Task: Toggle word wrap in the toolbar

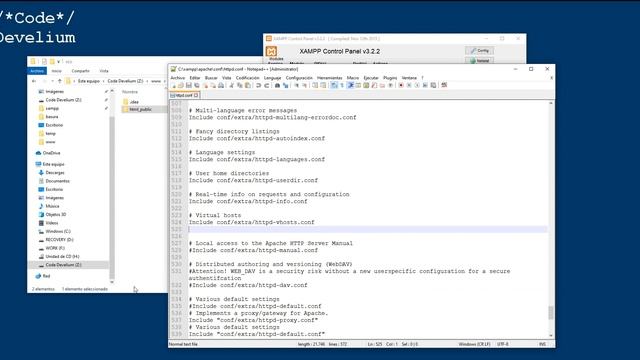Action: (334, 85)
